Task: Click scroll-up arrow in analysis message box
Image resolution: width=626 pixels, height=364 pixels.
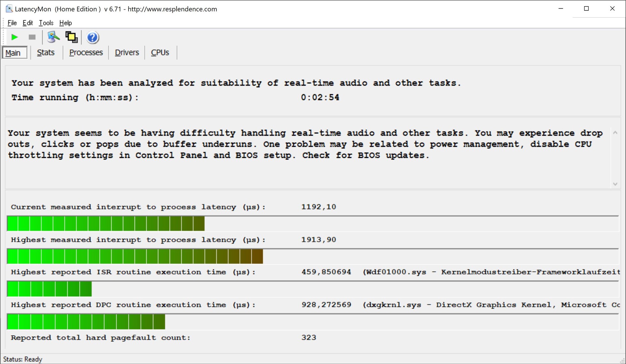Action: coord(615,133)
